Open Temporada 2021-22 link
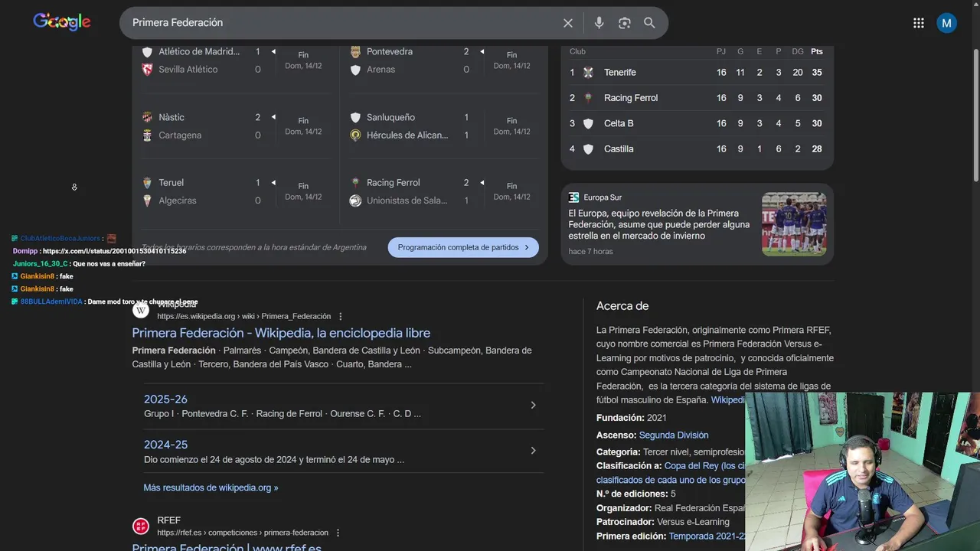 pyautogui.click(x=707, y=536)
